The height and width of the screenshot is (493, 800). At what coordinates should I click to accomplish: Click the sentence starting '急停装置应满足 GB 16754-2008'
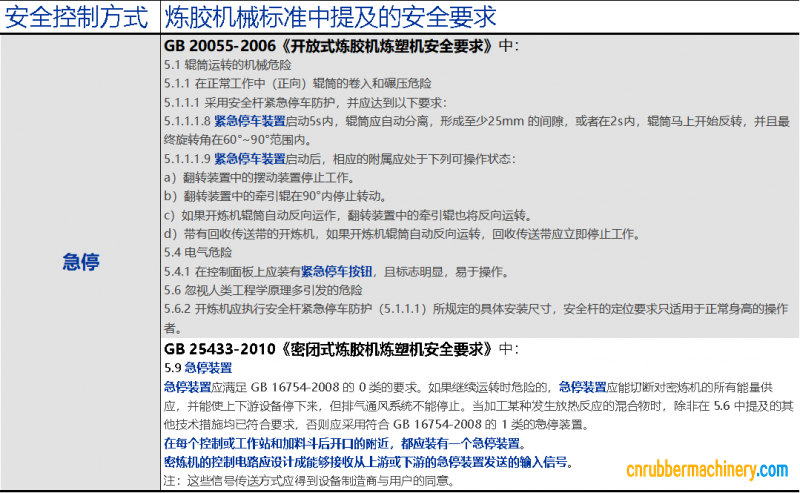click(x=468, y=387)
